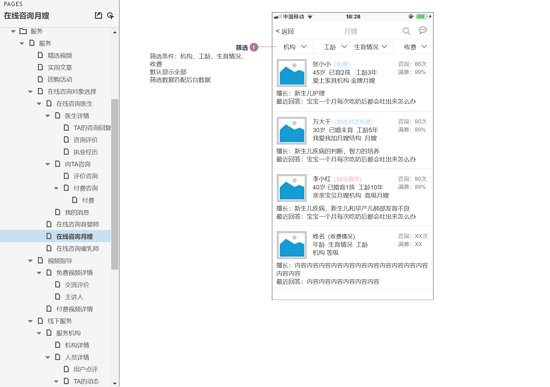
Task: Open the 我的消息 page in tree
Action: click(72, 212)
